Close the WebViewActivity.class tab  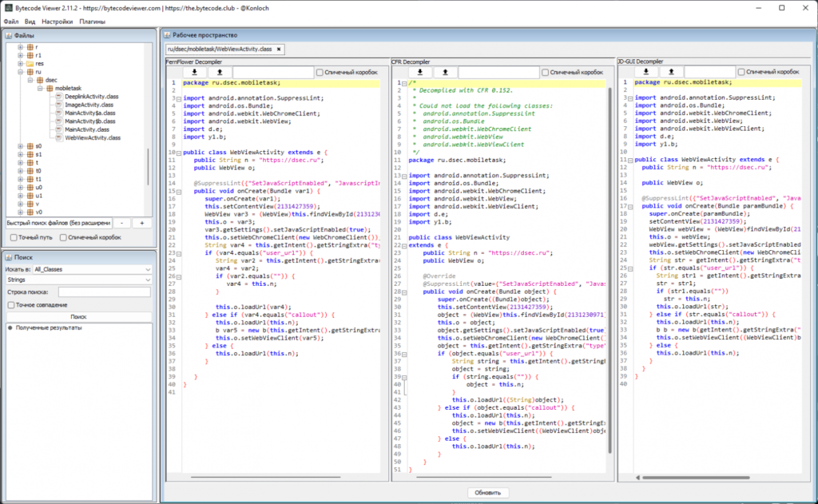pyautogui.click(x=279, y=49)
